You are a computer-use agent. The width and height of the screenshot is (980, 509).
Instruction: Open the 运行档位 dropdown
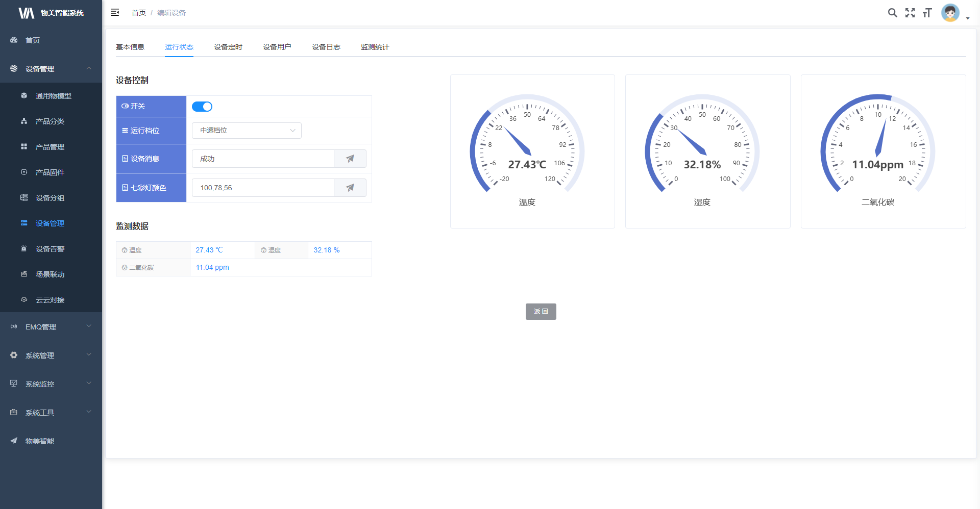point(247,131)
